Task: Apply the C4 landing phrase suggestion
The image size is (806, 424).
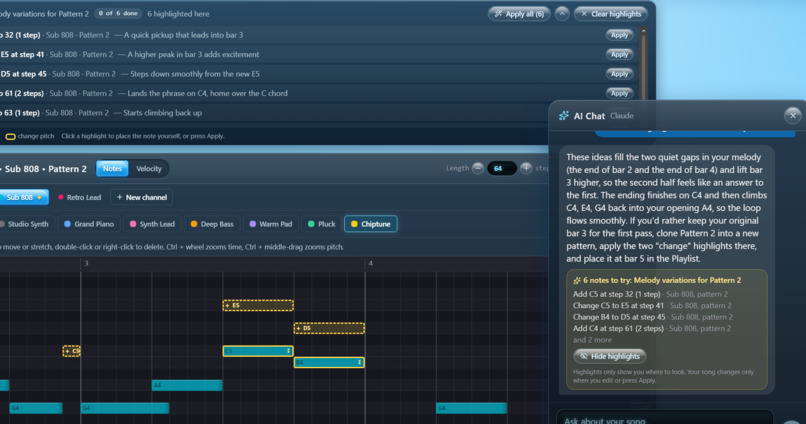Action: [619, 94]
